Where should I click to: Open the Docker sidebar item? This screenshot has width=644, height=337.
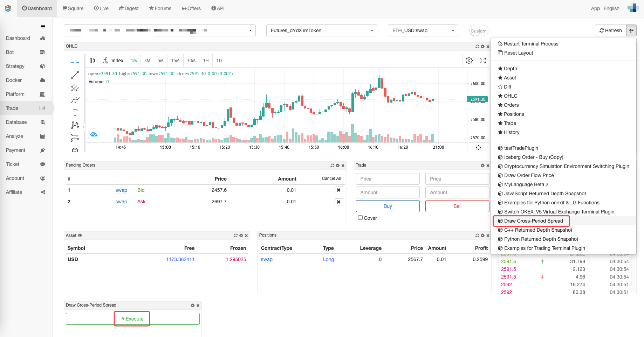[x=26, y=80]
